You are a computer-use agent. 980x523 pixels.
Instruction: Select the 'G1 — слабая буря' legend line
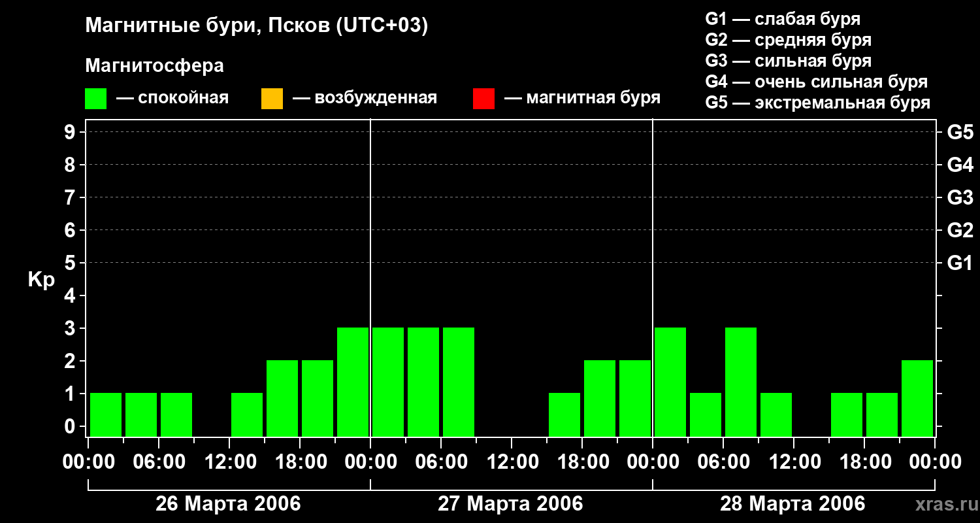783,19
